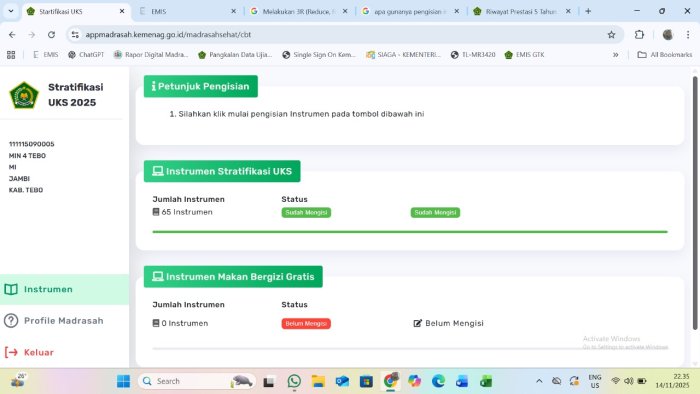Screen dimensions: 700x394
Task: Open Outlook from the taskbar
Action: [x=342, y=382]
